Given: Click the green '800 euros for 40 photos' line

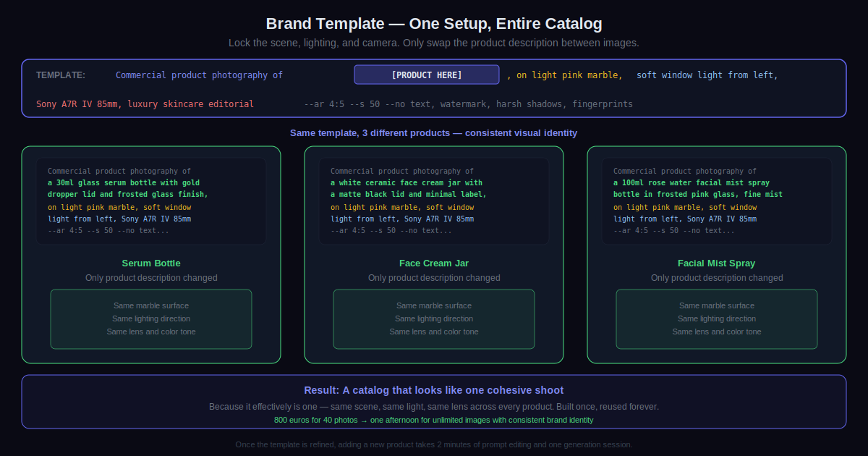Looking at the screenshot, I should coord(434,420).
